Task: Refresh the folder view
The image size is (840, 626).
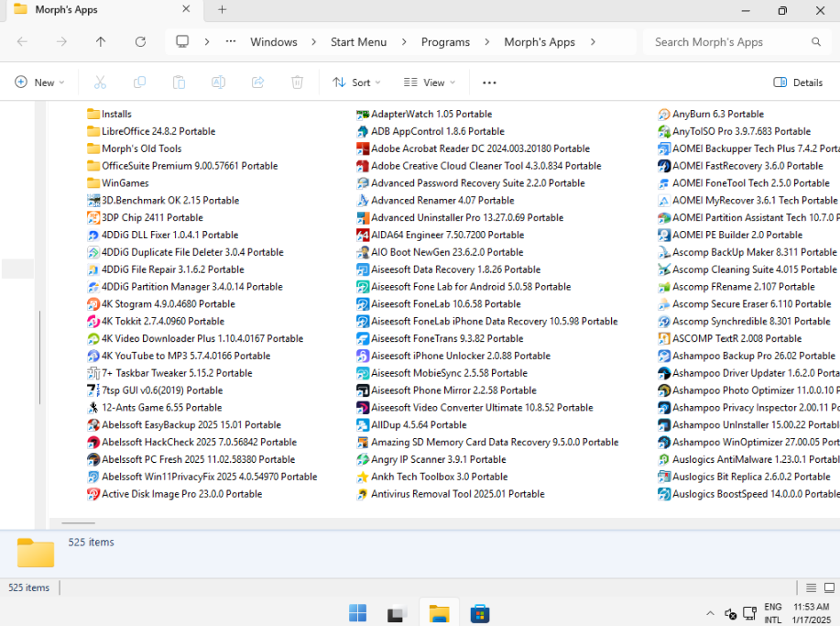Action: [140, 42]
